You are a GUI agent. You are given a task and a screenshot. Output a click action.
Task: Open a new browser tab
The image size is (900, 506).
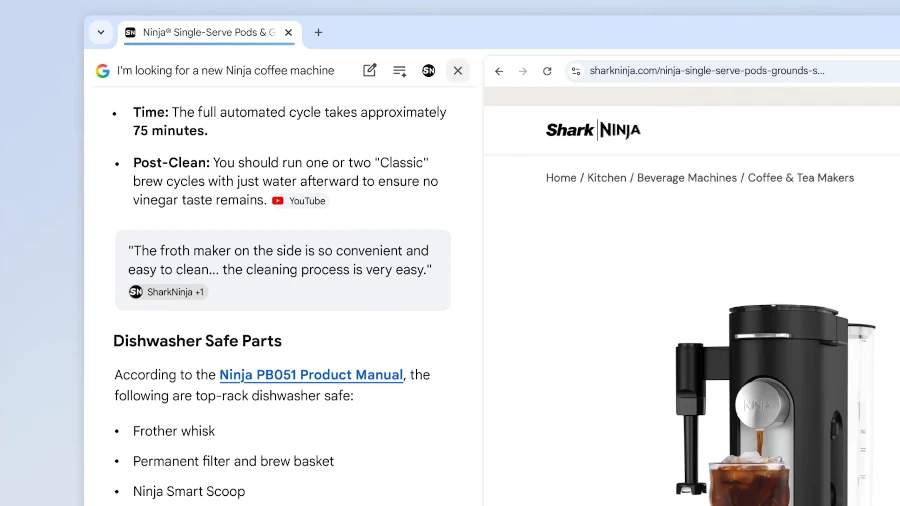[x=318, y=32]
